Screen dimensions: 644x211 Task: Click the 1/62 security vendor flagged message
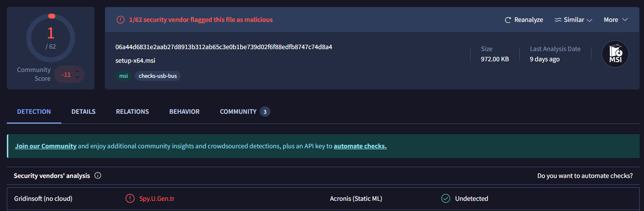tap(201, 20)
